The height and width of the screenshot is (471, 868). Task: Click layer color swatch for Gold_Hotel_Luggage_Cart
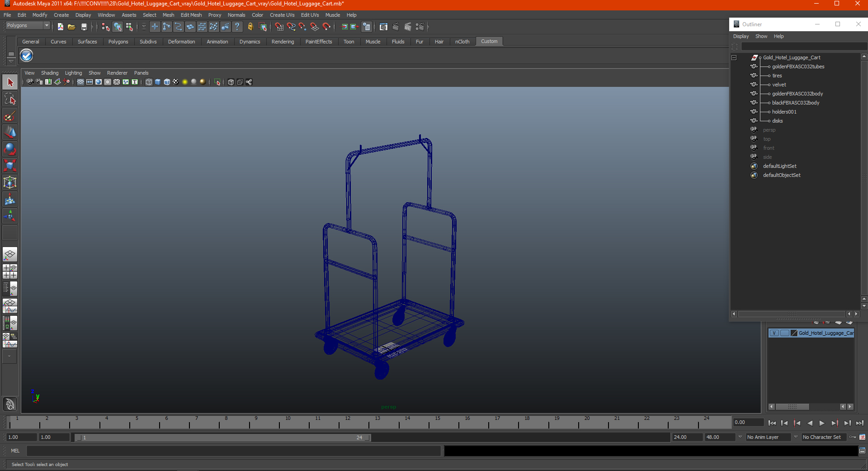click(794, 333)
